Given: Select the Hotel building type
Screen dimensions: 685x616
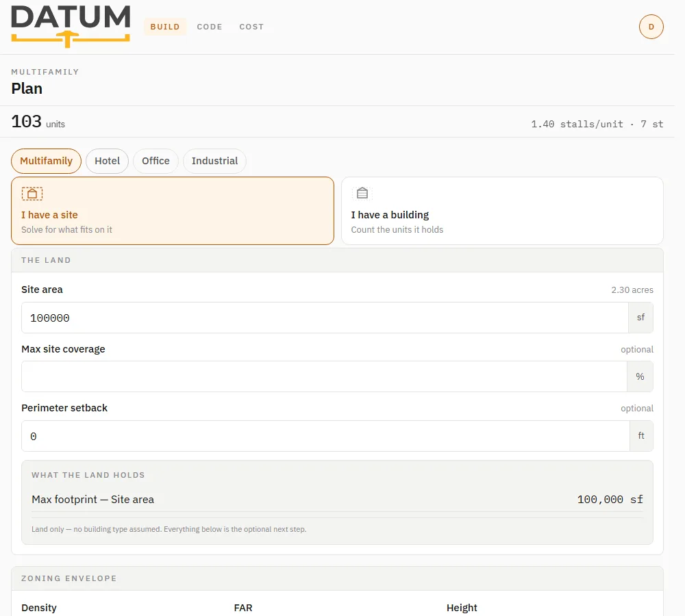Looking at the screenshot, I should pyautogui.click(x=107, y=161).
